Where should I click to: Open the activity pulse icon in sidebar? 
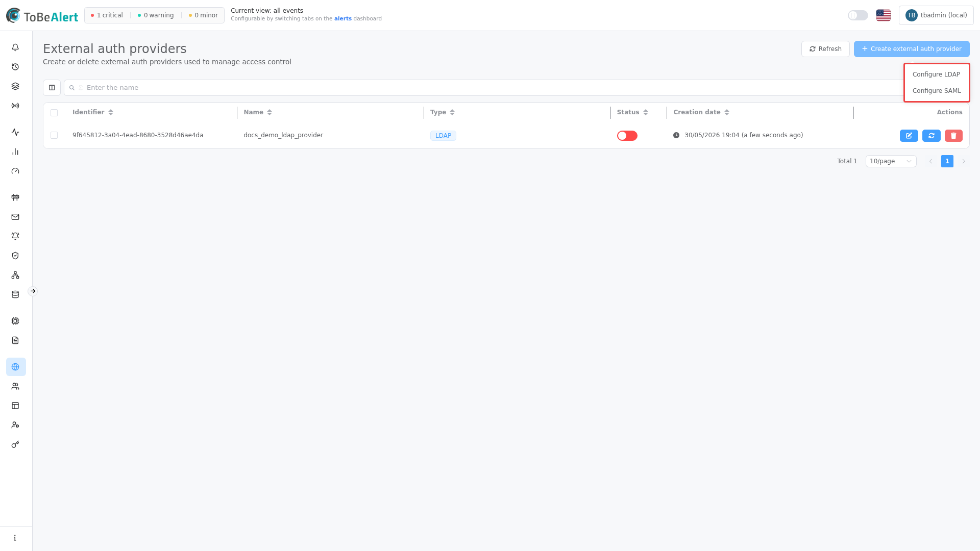[15, 132]
